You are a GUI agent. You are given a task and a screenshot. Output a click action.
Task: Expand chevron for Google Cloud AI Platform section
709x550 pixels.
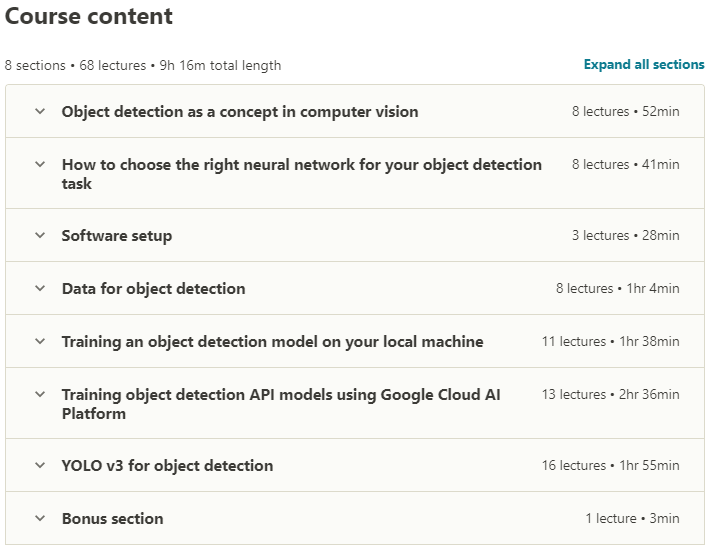(40, 395)
